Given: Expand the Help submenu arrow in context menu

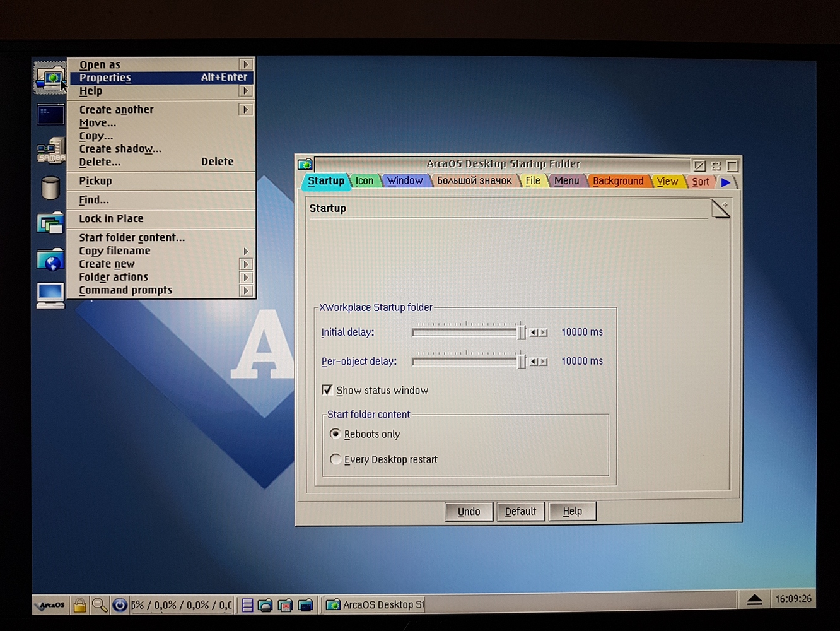Looking at the screenshot, I should point(246,91).
